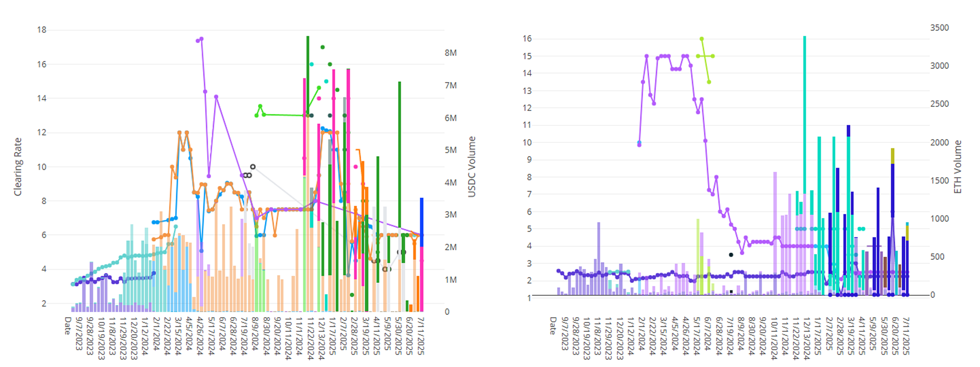Click the "Clearing Rate" axis title

[x=18, y=167]
